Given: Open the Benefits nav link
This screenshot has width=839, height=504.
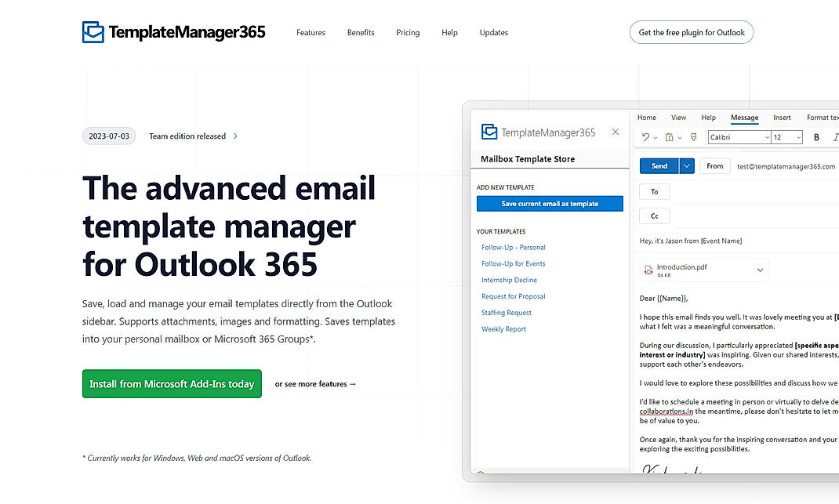Looking at the screenshot, I should [361, 33].
